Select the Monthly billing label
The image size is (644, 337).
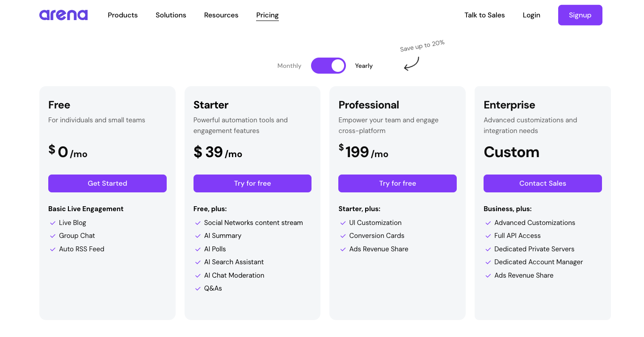click(x=289, y=66)
